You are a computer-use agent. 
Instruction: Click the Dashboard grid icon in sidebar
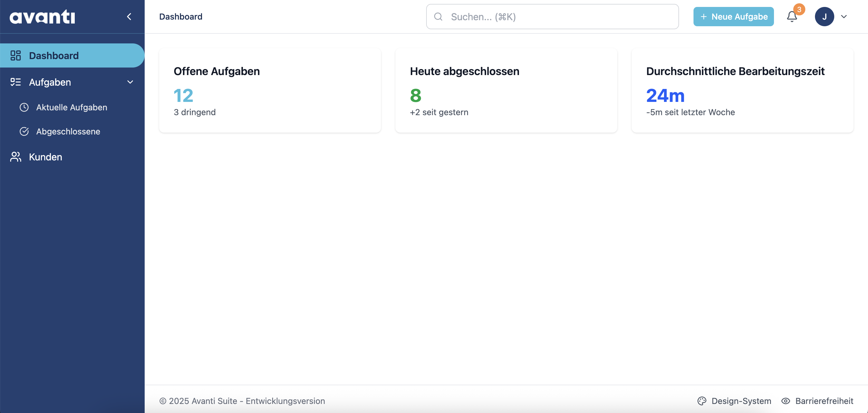pyautogui.click(x=15, y=56)
